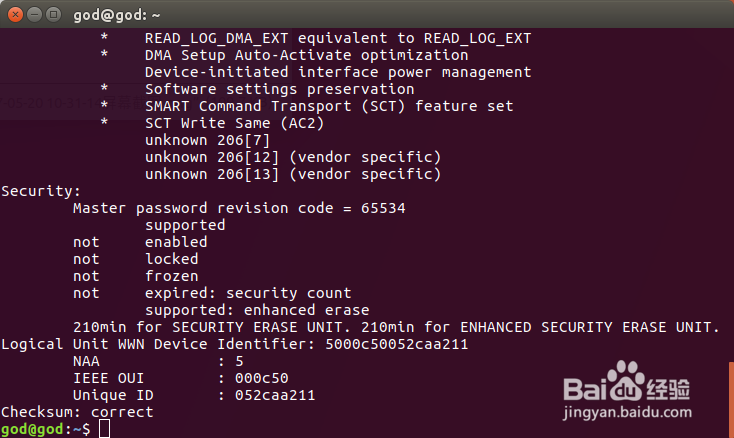Screen dimensions: 734x438
Task: Click the 'frozen' security status word
Action: pyautogui.click(x=171, y=276)
